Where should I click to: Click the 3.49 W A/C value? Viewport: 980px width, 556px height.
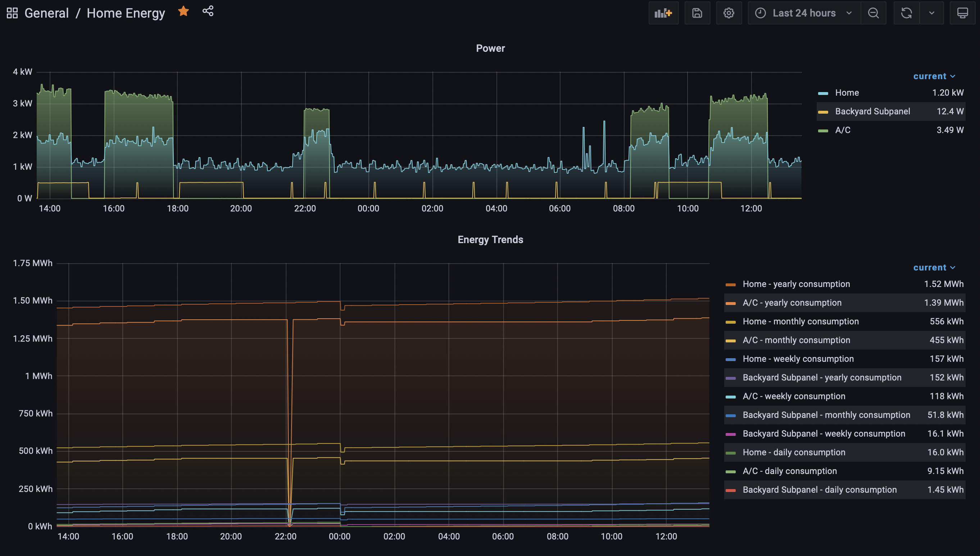(950, 130)
